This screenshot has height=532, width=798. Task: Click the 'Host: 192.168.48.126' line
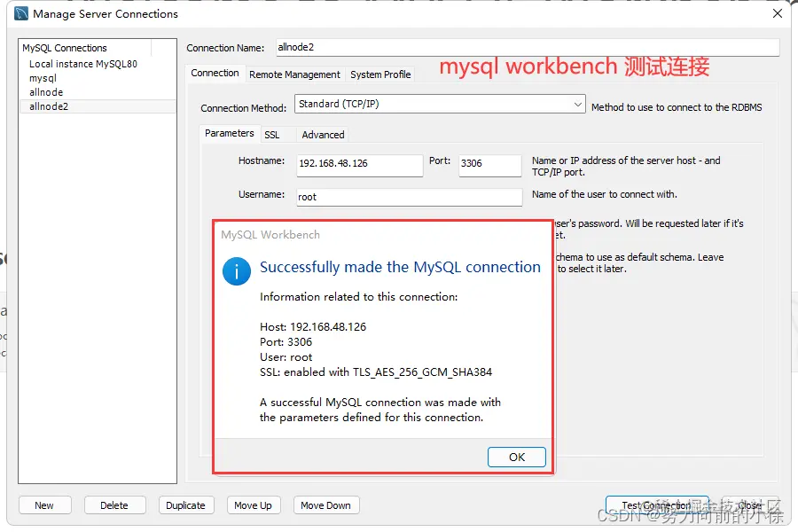pyautogui.click(x=313, y=327)
